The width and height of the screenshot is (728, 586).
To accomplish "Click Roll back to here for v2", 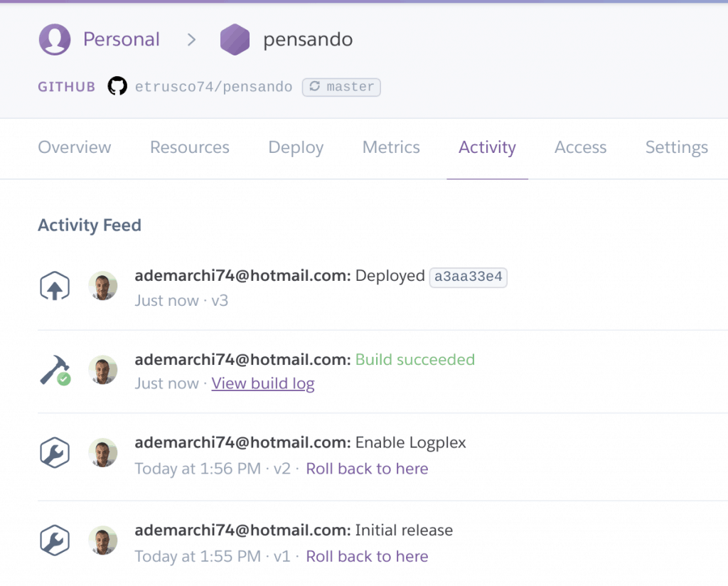I will [x=367, y=469].
